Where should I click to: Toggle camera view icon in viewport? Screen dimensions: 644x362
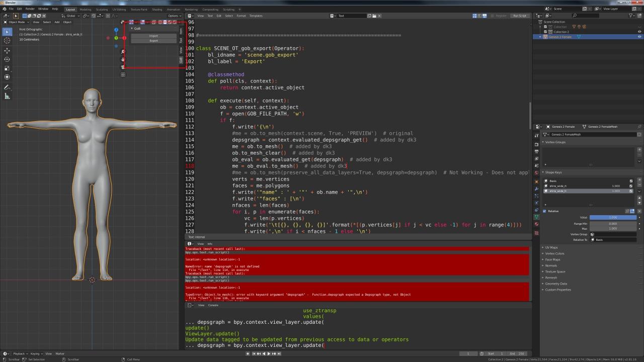click(123, 67)
